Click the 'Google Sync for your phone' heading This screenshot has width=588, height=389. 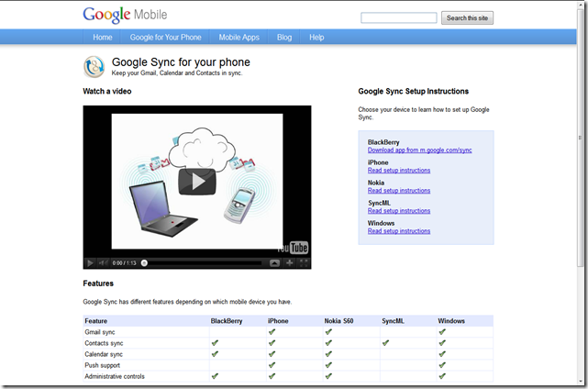(x=181, y=62)
